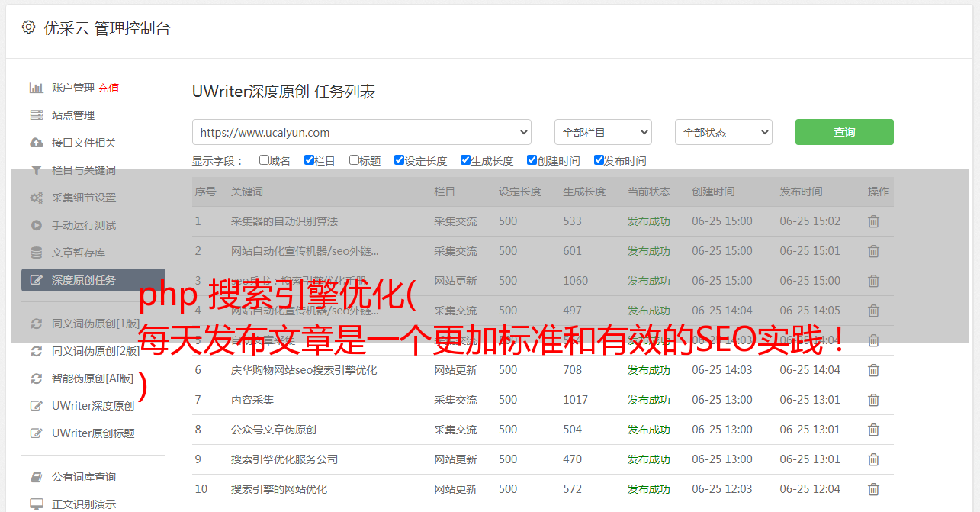
Task: Click the heading UWriter深度原创 任务列表
Action: [x=284, y=92]
